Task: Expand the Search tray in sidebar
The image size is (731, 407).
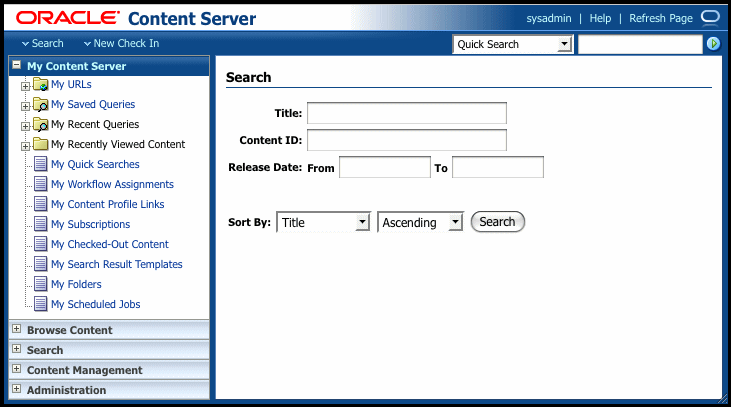Action: [x=16, y=349]
